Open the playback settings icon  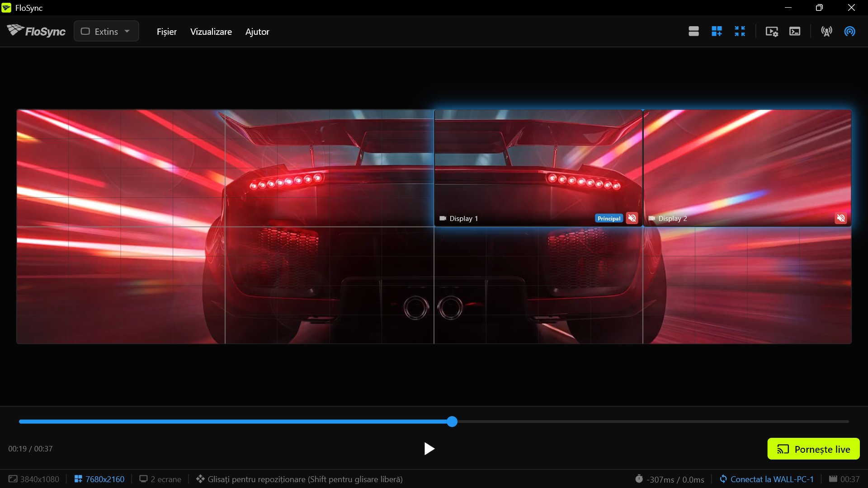coord(772,31)
